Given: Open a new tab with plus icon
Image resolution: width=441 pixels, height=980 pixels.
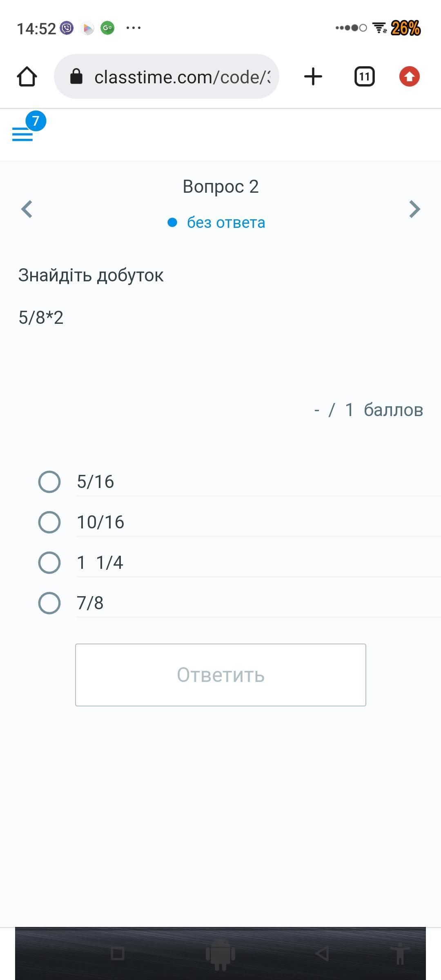Looking at the screenshot, I should point(313,76).
